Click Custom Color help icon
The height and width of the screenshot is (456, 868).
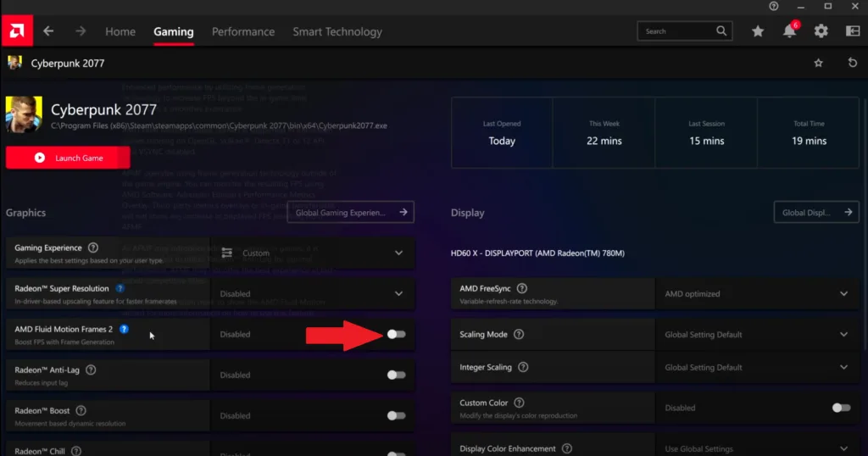[x=520, y=403]
